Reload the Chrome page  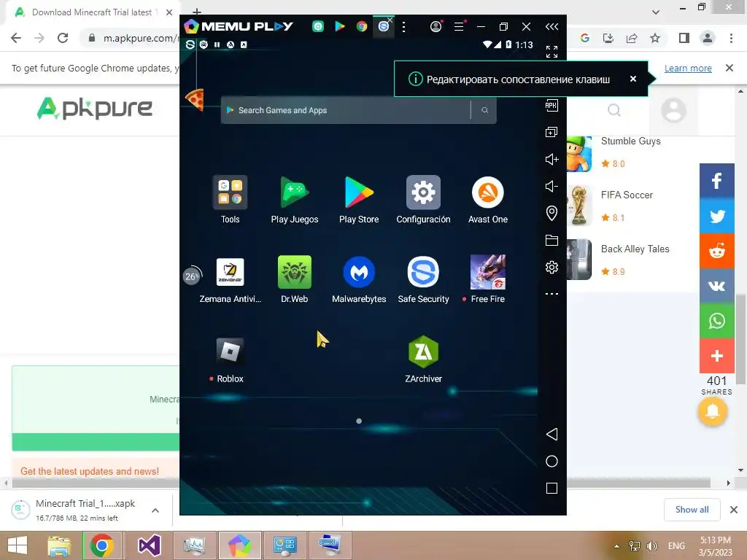63,38
